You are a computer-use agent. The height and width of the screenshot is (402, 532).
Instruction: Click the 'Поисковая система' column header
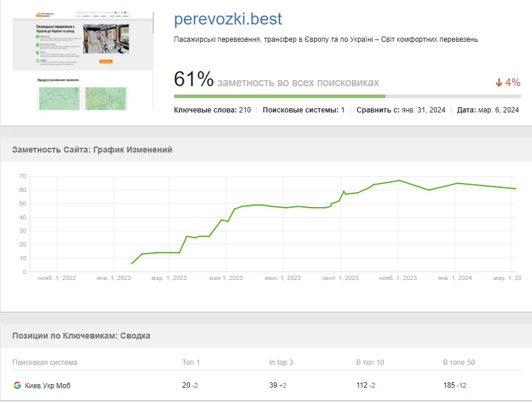point(45,363)
